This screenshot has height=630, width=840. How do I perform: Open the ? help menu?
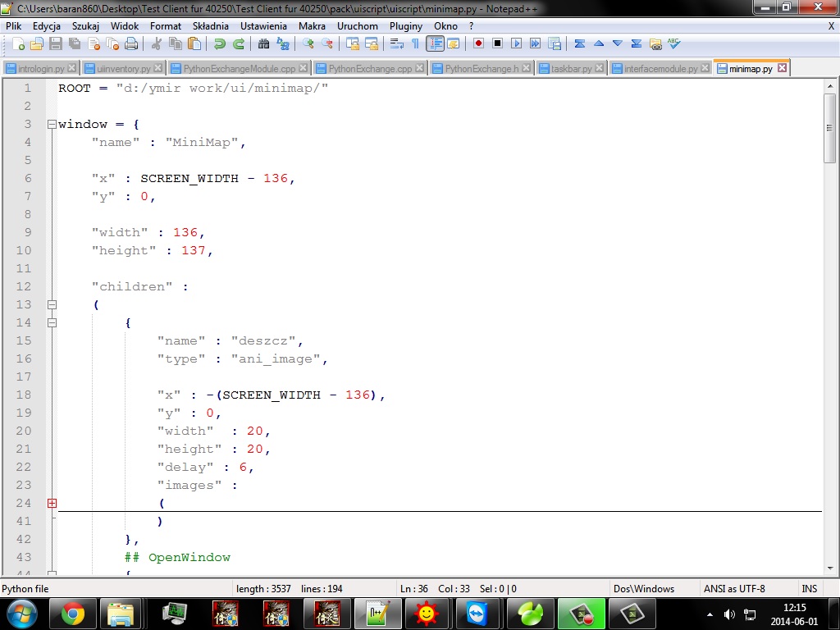point(471,25)
